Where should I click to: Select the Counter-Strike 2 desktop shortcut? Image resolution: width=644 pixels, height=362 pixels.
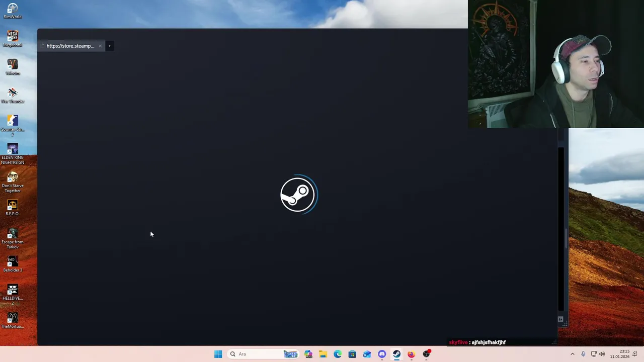tap(13, 125)
